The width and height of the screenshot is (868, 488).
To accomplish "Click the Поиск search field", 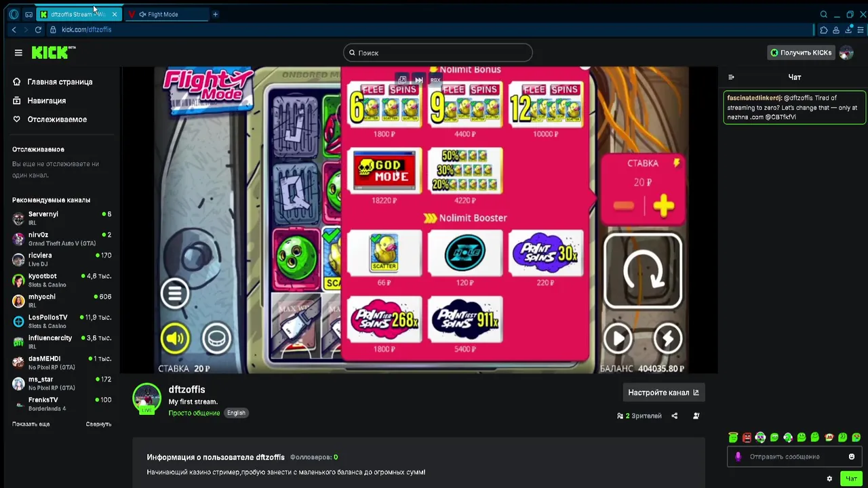I will [437, 53].
